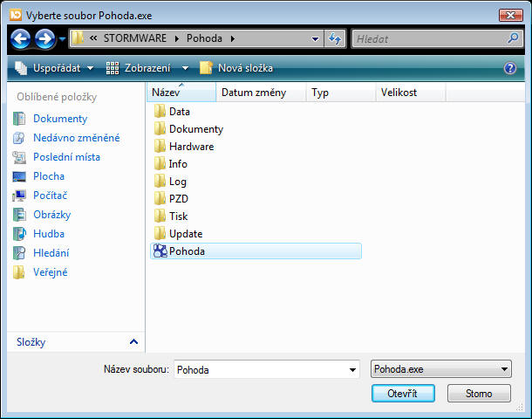Click the Obrázky pictures sidebar icon
532x419 pixels.
pos(19,215)
